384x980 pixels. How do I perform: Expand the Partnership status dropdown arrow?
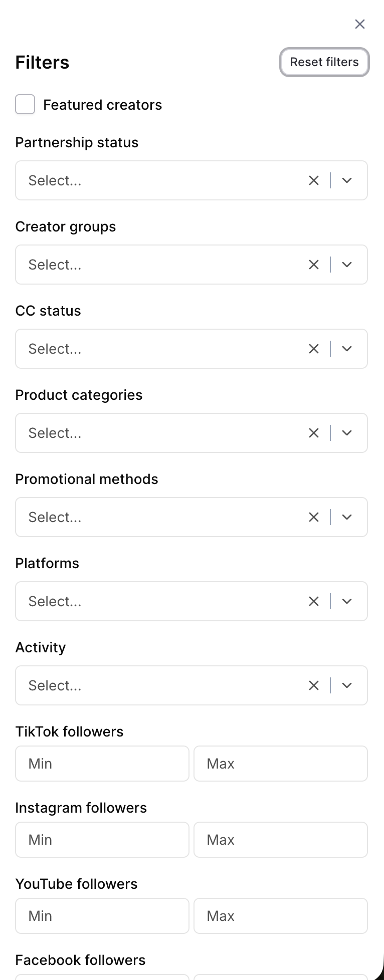pos(347,180)
